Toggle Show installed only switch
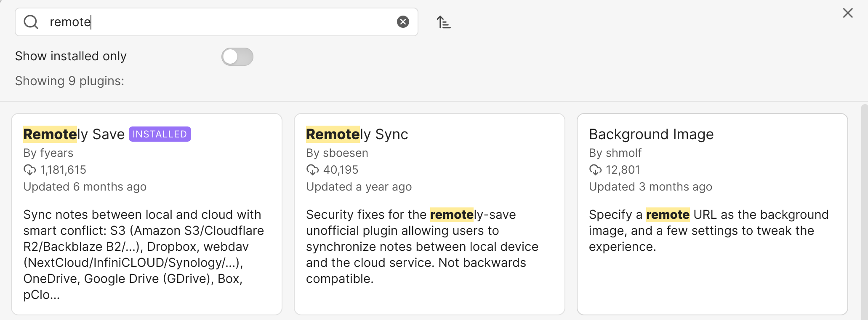This screenshot has width=868, height=320. pyautogui.click(x=237, y=56)
